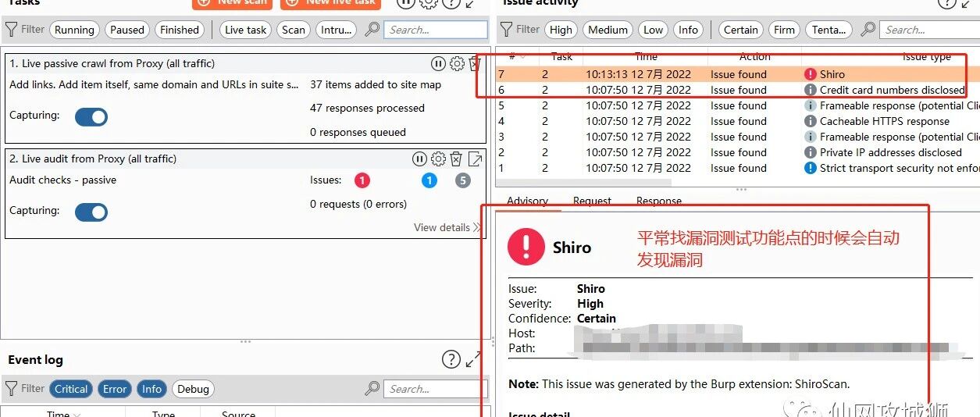Toggle the Tenta... confidence filter pill
Image resolution: width=980 pixels, height=417 pixels.
click(x=829, y=30)
